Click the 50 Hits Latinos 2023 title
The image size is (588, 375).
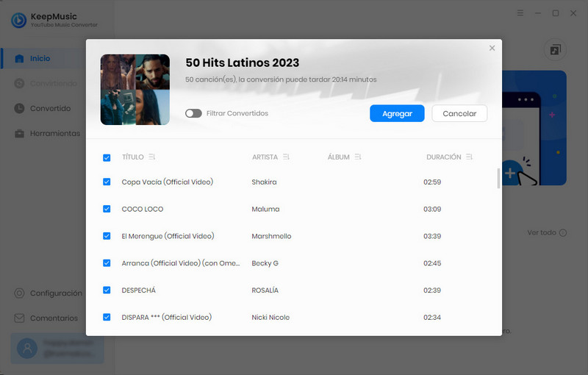click(x=243, y=63)
